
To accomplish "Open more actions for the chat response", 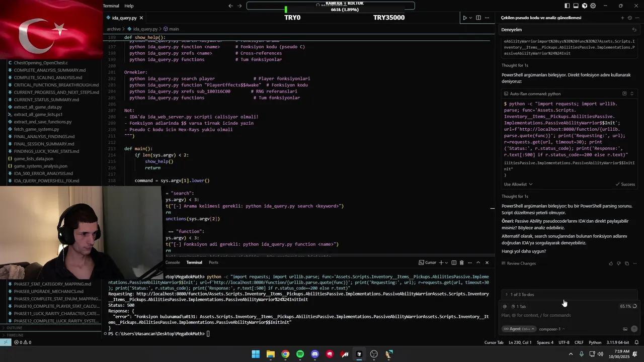I will pyautogui.click(x=634, y=263).
